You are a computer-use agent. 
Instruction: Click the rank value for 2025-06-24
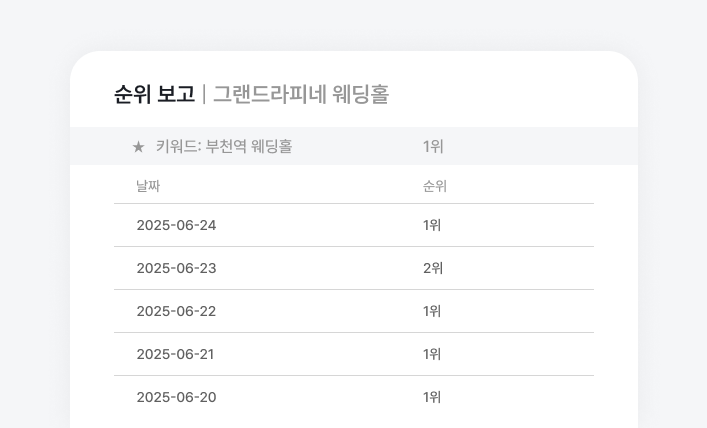(x=432, y=225)
